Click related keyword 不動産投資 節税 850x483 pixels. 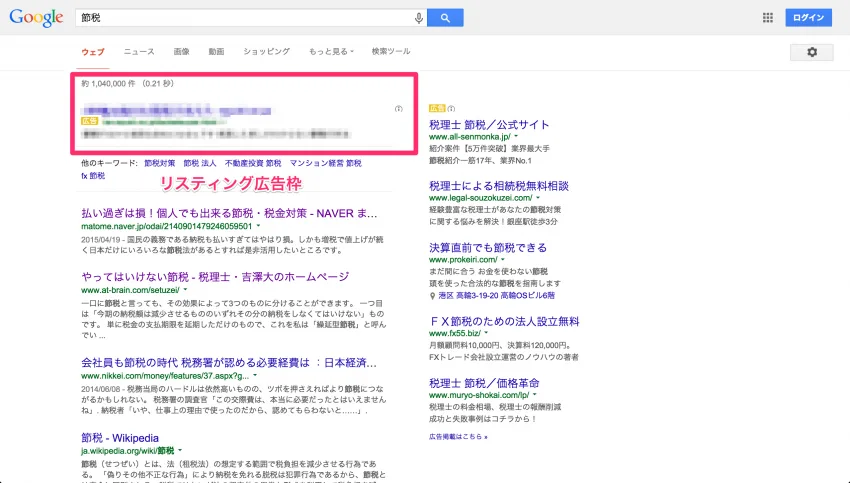coord(253,163)
